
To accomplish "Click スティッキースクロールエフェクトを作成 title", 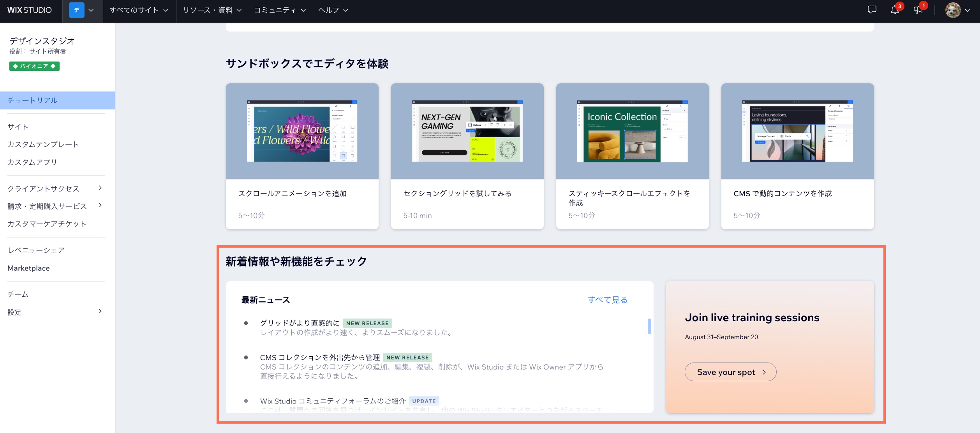I will point(629,198).
